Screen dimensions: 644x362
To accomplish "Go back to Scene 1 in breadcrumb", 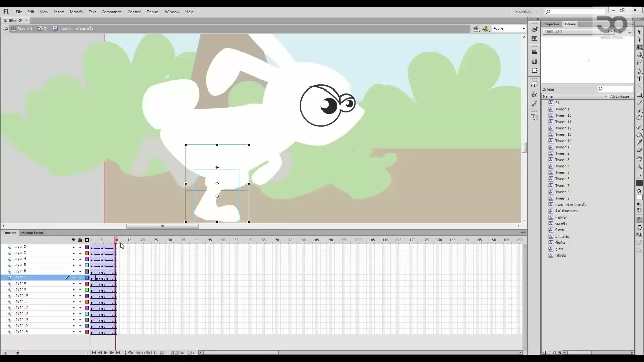I will coord(25,29).
